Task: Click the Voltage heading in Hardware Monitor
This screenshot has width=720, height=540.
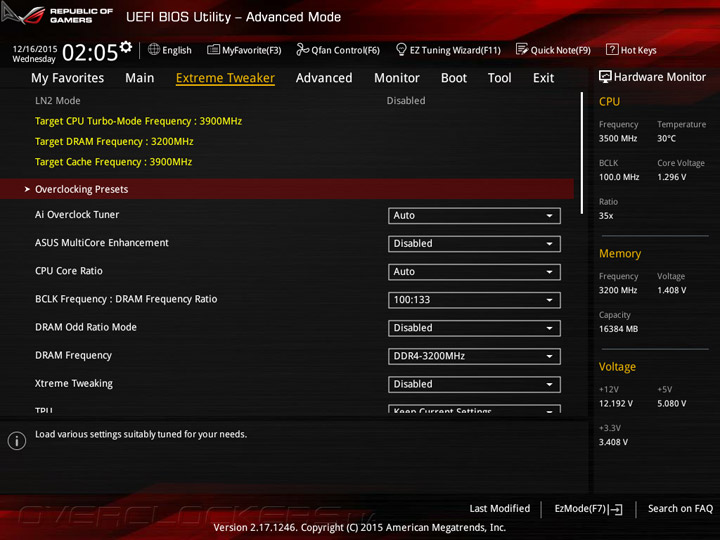Action: coord(617,367)
